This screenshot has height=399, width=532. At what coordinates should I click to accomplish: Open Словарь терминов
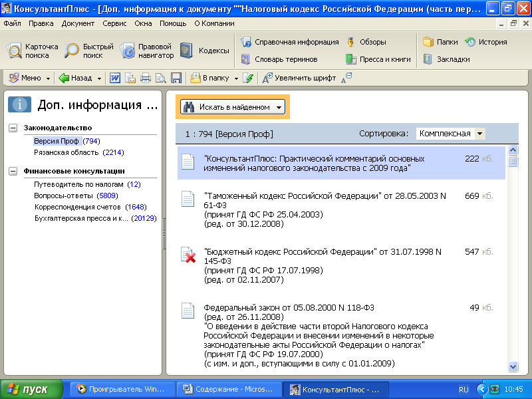(x=279, y=59)
